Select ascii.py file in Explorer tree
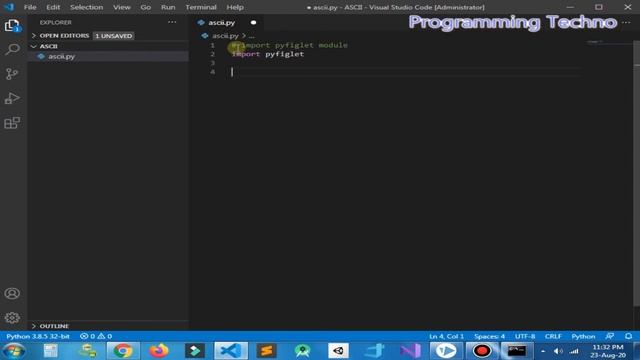 coord(109,56)
